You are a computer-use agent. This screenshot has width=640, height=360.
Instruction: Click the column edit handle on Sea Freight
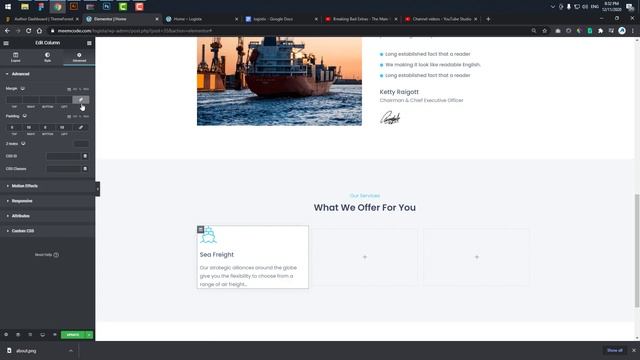[200, 229]
